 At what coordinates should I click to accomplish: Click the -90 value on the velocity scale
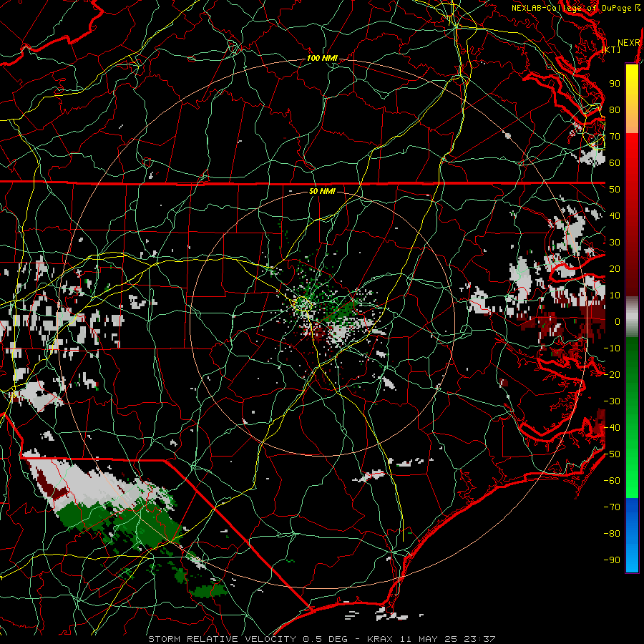612,560
